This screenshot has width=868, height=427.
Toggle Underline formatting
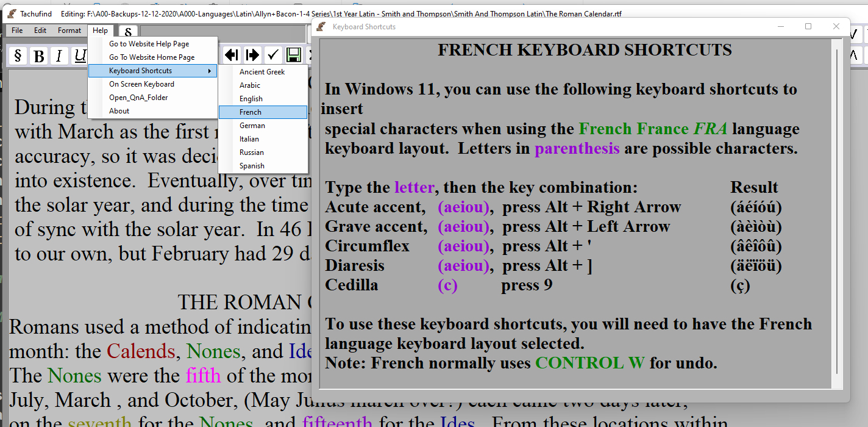pyautogui.click(x=80, y=56)
